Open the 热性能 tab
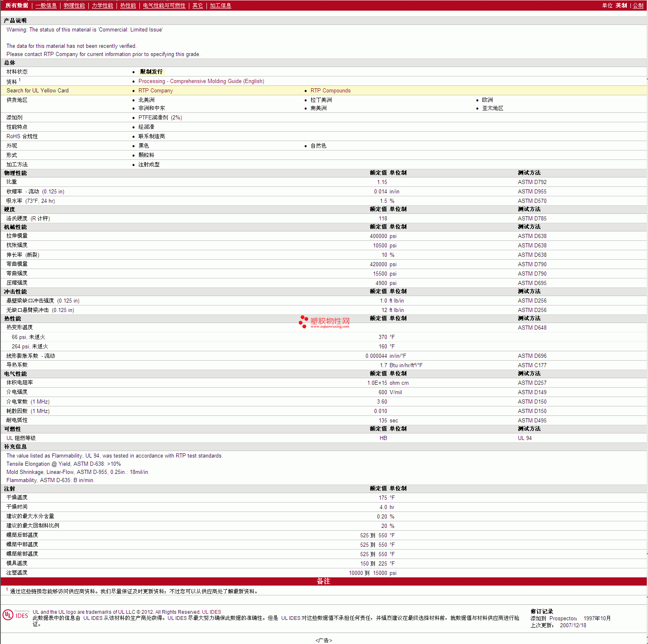This screenshot has height=644, width=648. [x=128, y=6]
